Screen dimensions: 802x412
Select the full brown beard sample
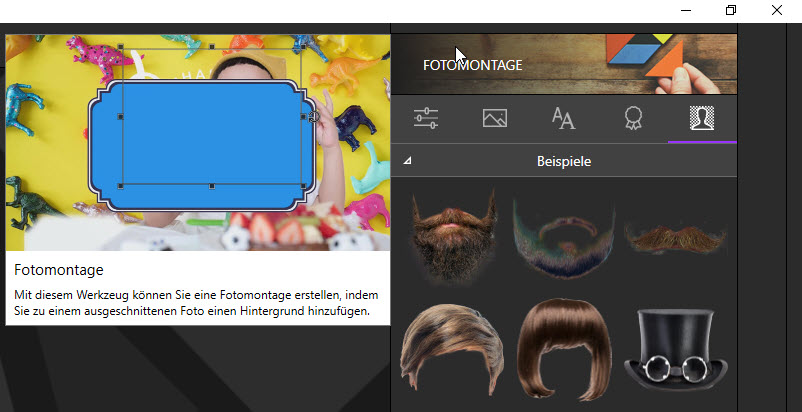[x=453, y=238]
